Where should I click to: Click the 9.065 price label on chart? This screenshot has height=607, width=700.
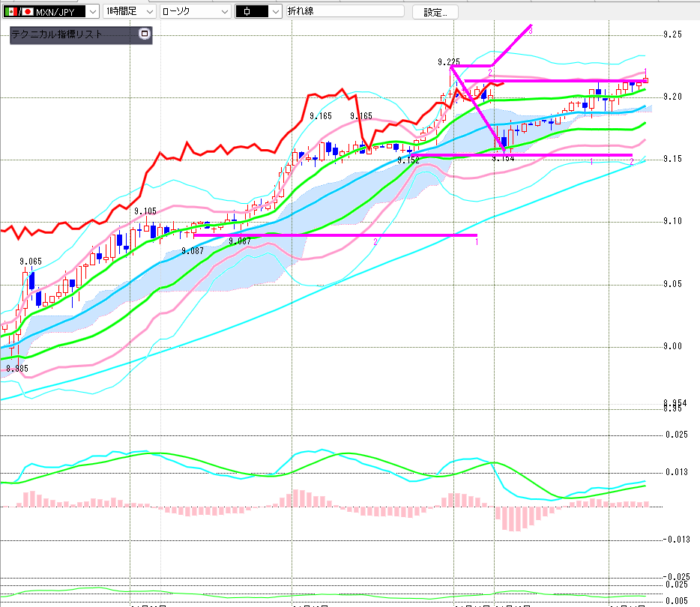(x=31, y=262)
